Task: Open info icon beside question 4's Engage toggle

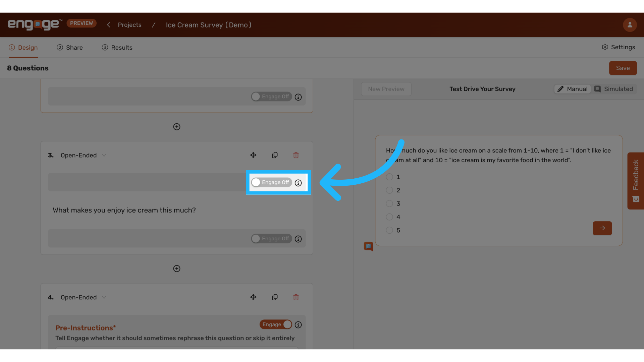Action: (298, 325)
